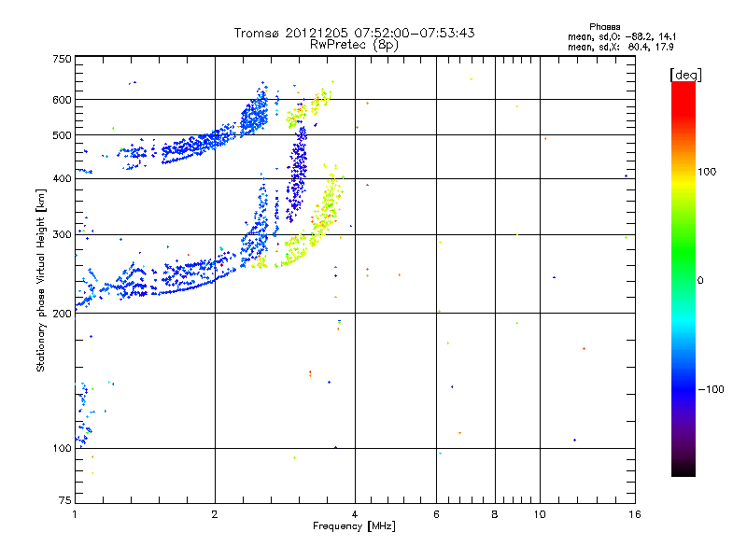This screenshot has height=560, width=747.
Task: Click the 'mean, sd,O: -88.2, 14.1' text
Action: pos(622,36)
